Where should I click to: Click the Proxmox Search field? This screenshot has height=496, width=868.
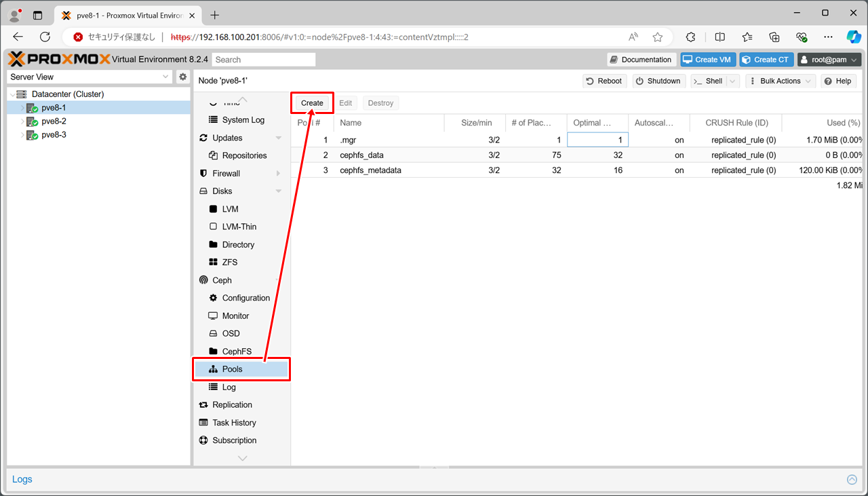coord(263,60)
